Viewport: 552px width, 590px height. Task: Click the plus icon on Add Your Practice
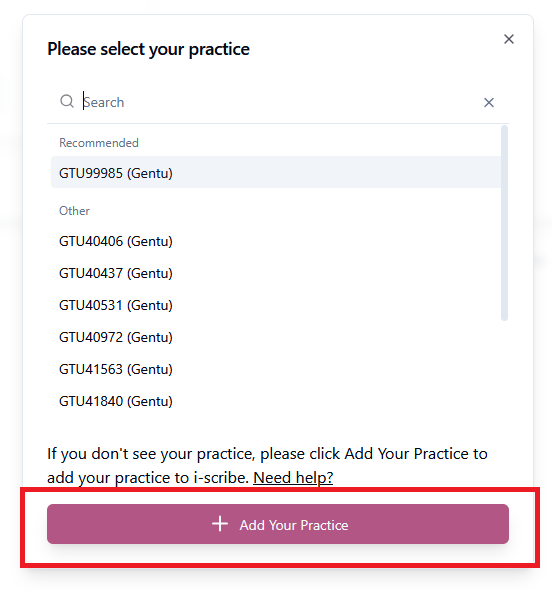[x=220, y=524]
